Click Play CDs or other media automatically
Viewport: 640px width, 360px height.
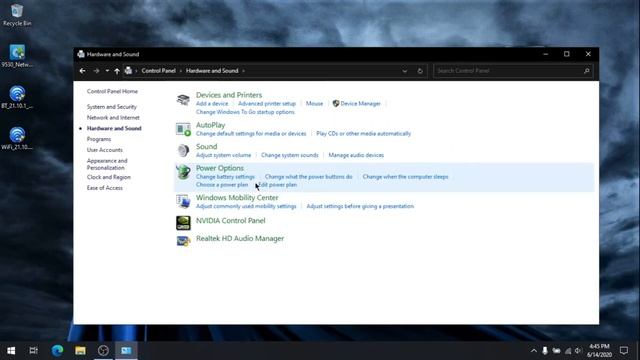coord(363,133)
